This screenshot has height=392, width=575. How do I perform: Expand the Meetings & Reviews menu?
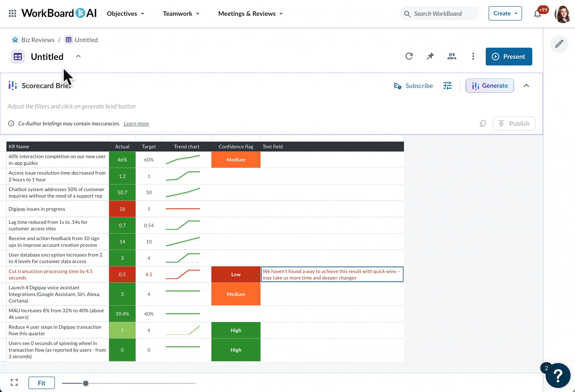(250, 14)
